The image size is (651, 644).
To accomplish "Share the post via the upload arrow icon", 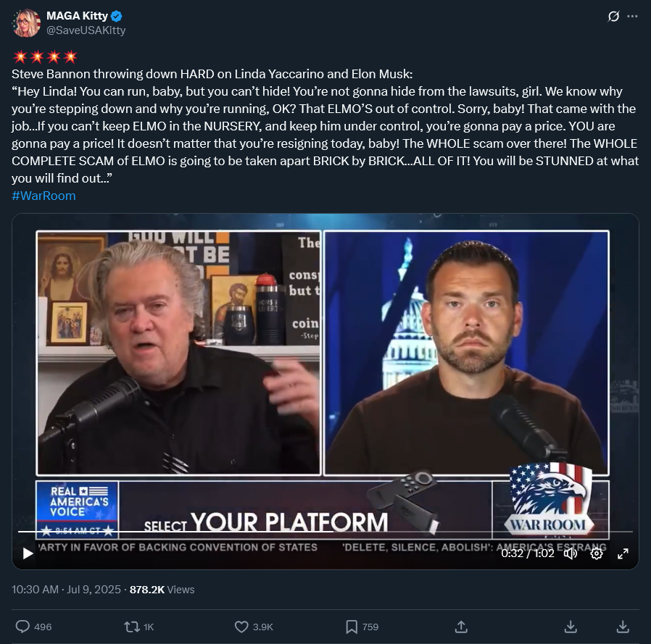I will coord(461,627).
